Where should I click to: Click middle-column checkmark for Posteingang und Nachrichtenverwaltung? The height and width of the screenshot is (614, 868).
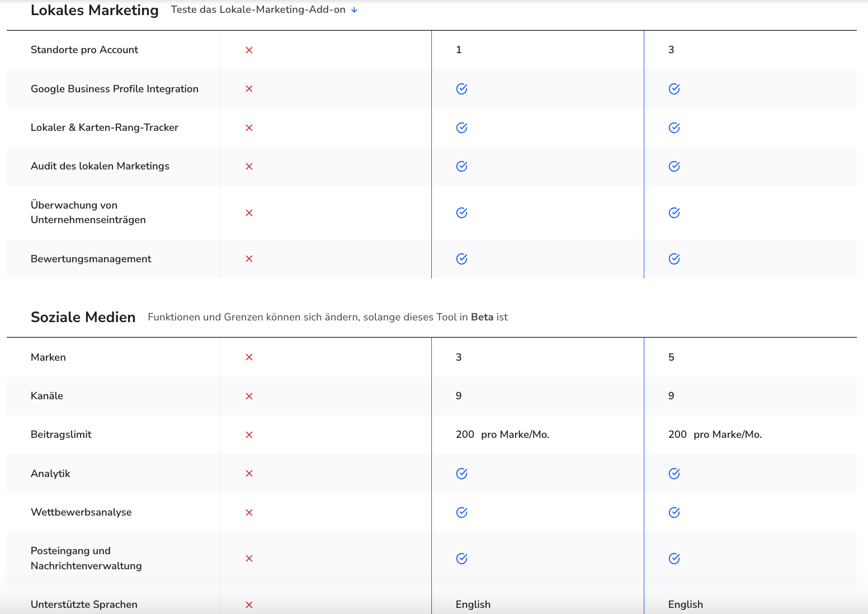click(462, 559)
